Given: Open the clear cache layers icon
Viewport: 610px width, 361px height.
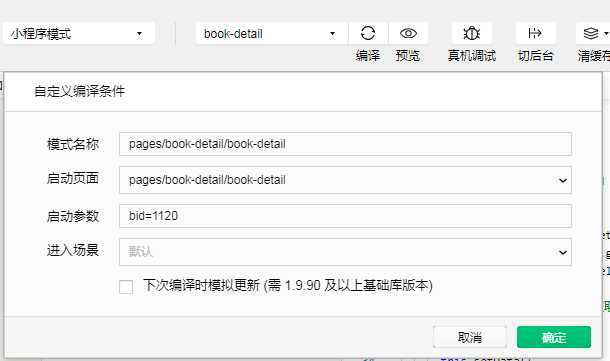Looking at the screenshot, I should [x=592, y=33].
